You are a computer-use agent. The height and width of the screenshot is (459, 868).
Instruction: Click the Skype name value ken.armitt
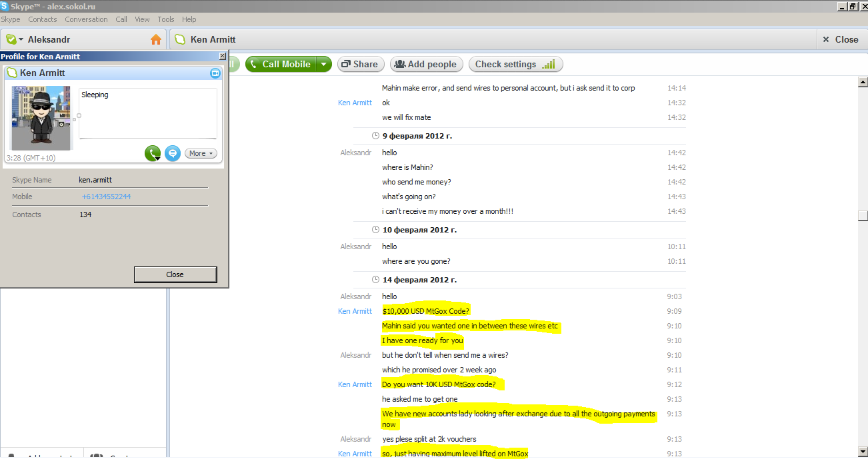point(95,180)
